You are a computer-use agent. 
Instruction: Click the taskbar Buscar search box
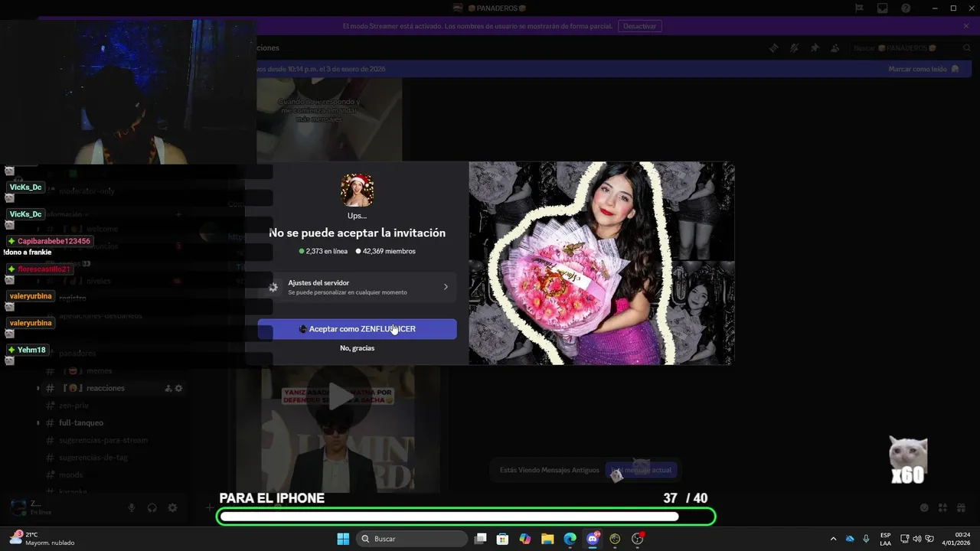[x=413, y=539]
